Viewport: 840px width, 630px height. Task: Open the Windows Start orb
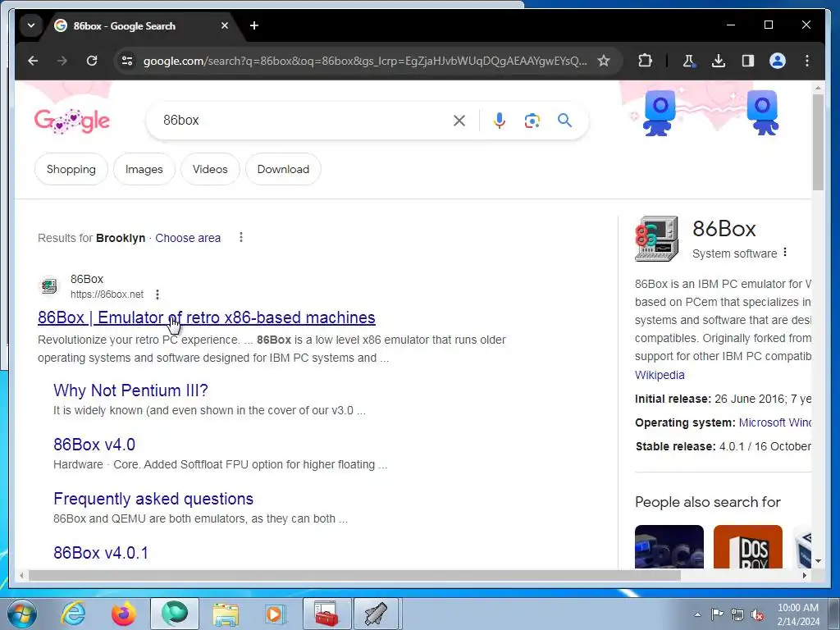tap(21, 614)
